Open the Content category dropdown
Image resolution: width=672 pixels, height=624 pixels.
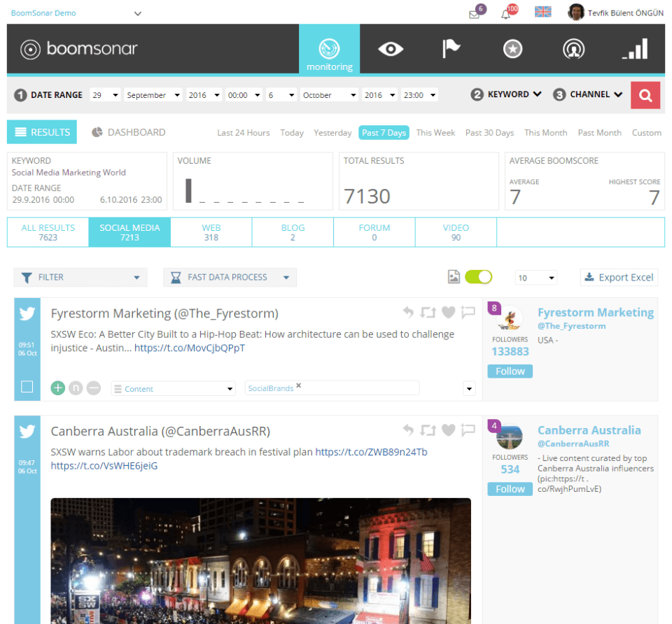[x=174, y=388]
